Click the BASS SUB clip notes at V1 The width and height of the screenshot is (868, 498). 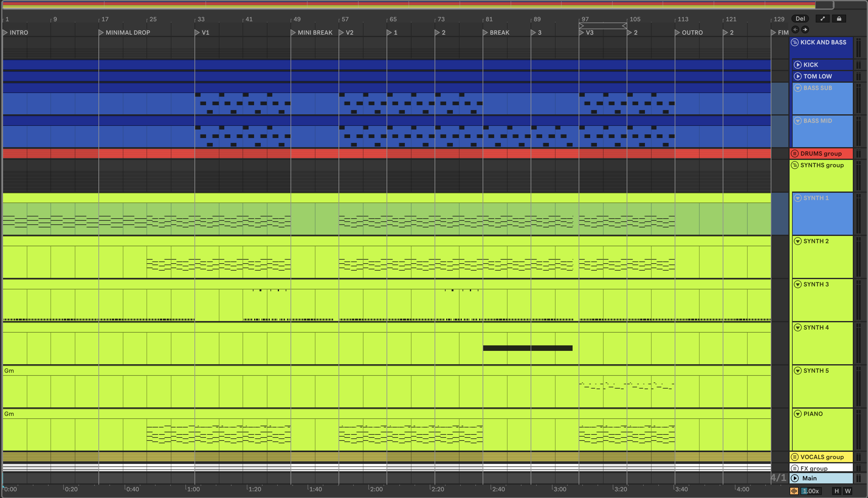(x=243, y=103)
